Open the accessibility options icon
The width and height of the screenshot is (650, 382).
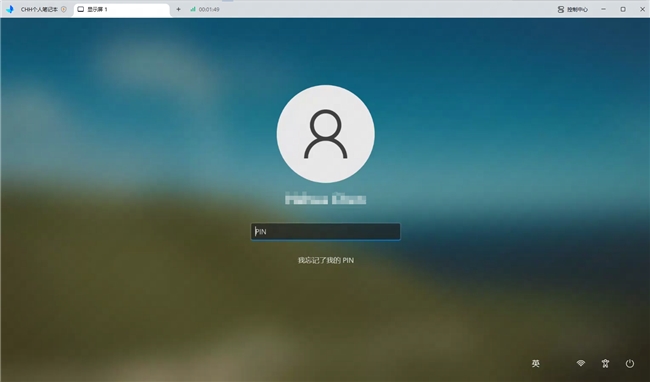coord(605,363)
